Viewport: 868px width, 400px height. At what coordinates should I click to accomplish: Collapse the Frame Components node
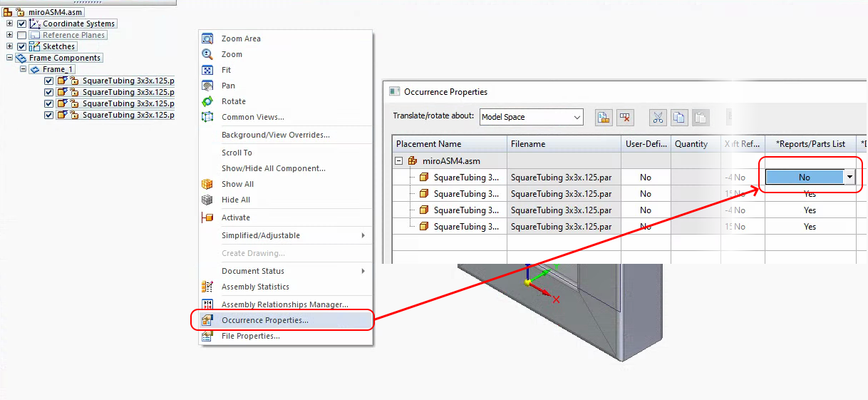pos(9,58)
